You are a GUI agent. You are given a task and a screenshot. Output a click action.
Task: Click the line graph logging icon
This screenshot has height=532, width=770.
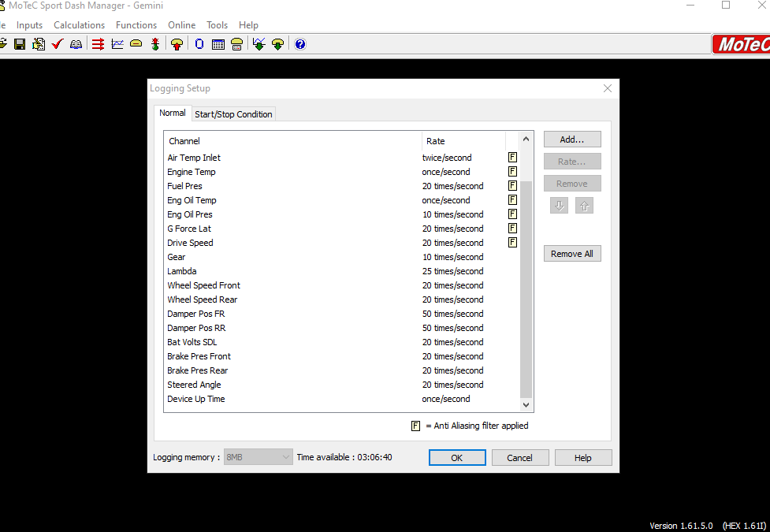click(117, 44)
